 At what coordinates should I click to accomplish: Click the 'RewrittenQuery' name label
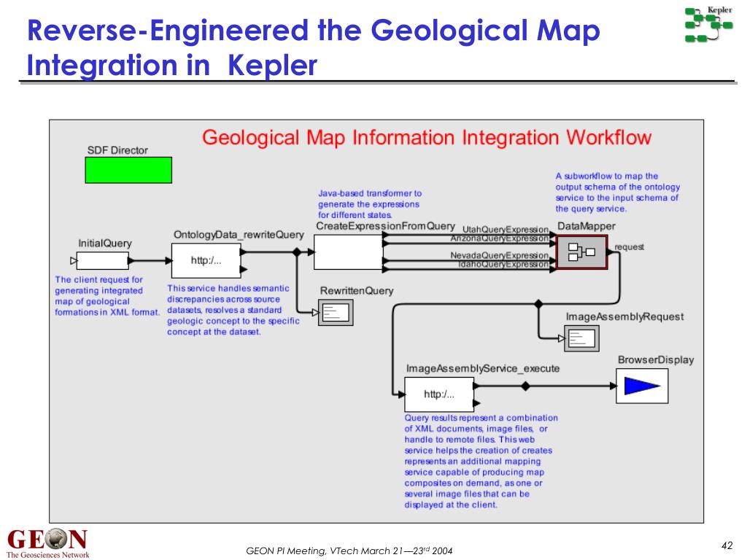click(x=357, y=291)
